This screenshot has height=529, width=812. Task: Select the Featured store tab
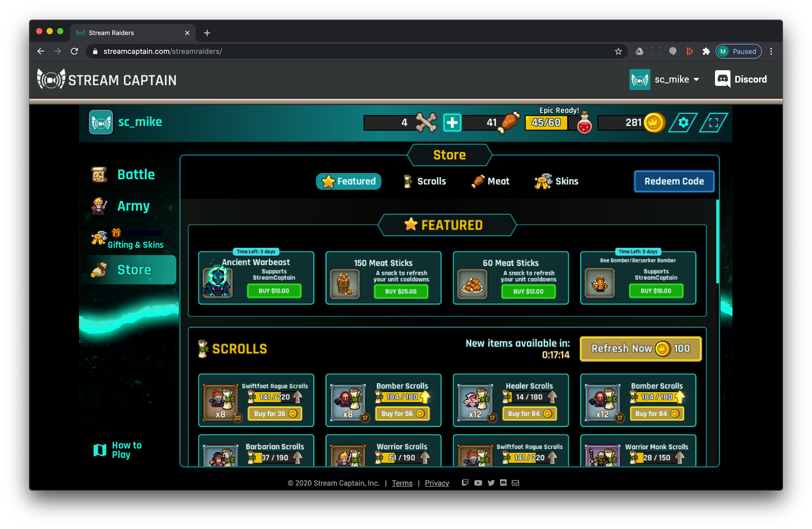(348, 181)
